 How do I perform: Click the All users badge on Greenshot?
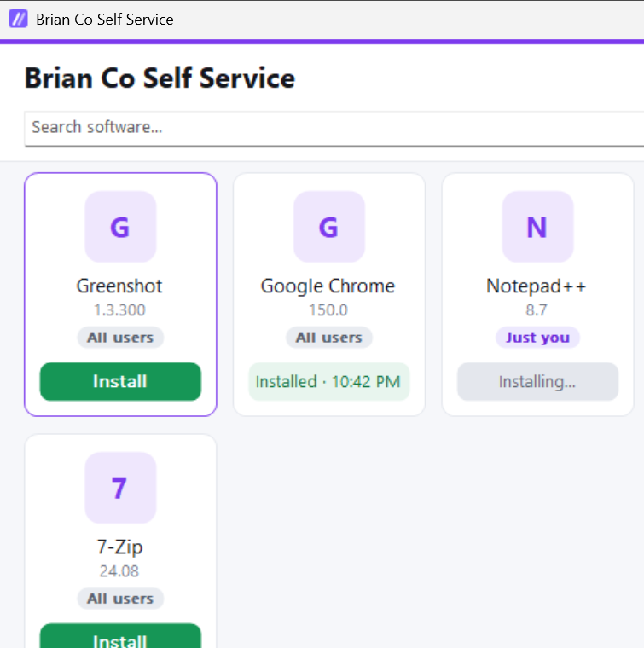point(120,338)
